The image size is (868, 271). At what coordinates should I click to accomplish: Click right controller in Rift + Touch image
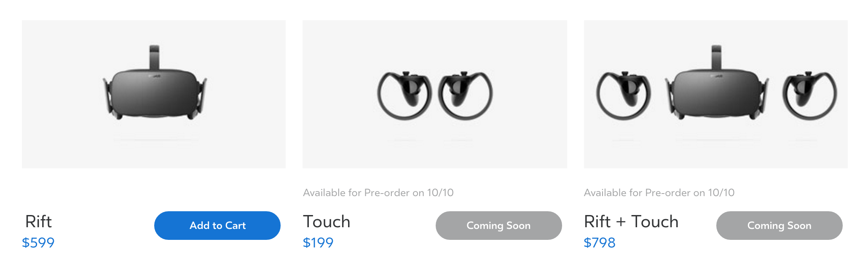point(810,96)
